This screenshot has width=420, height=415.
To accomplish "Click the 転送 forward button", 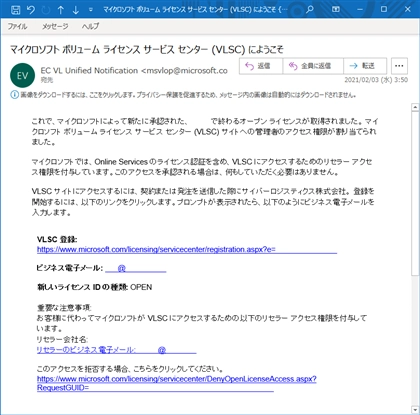I will tap(365, 66).
